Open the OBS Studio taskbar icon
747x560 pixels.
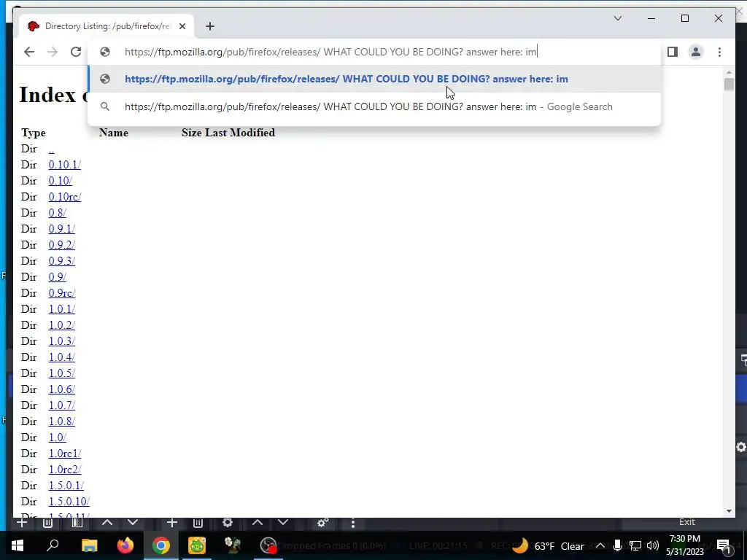point(268,545)
